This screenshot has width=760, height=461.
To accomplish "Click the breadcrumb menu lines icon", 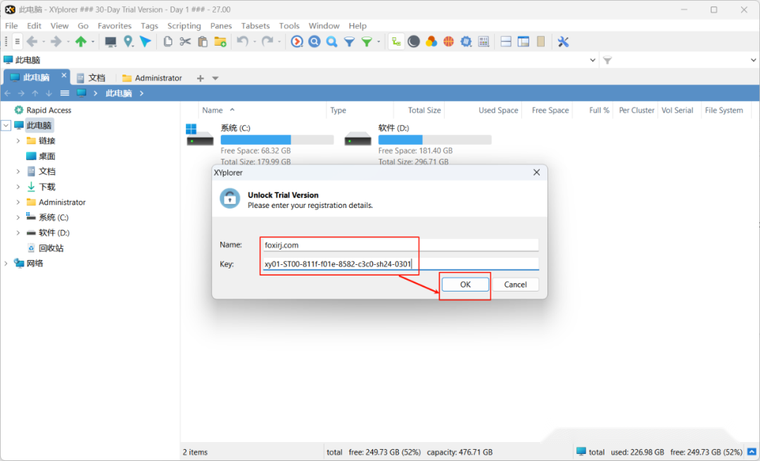I will pos(64,93).
